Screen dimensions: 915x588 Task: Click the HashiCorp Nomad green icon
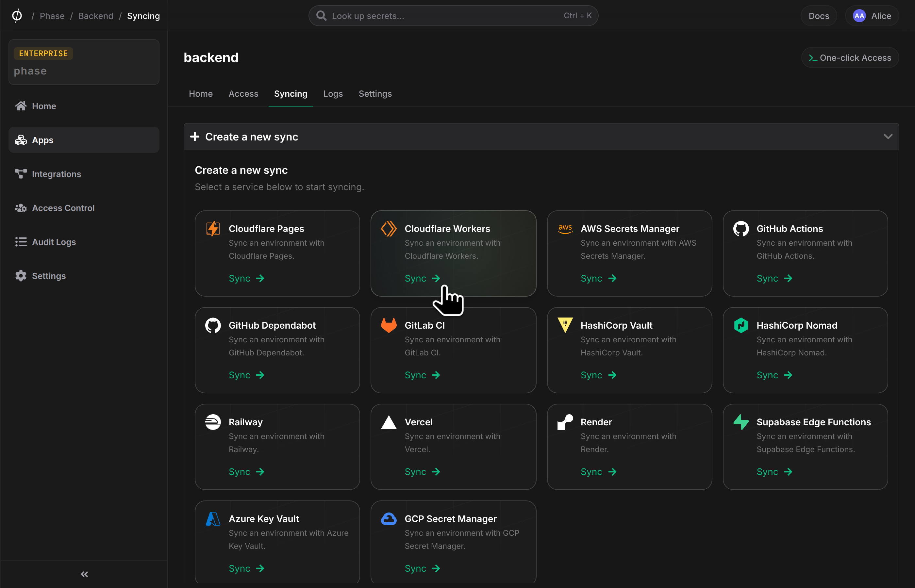tap(741, 325)
